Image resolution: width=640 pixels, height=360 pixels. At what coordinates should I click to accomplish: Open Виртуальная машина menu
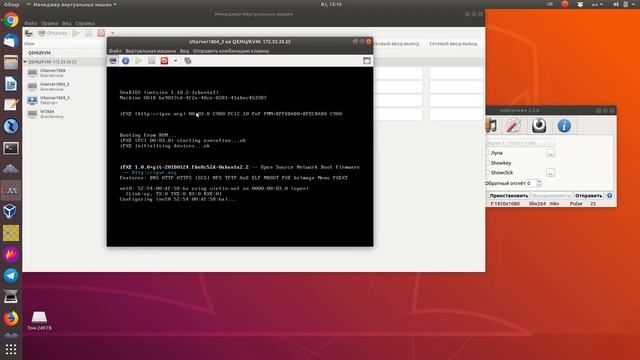pos(151,51)
